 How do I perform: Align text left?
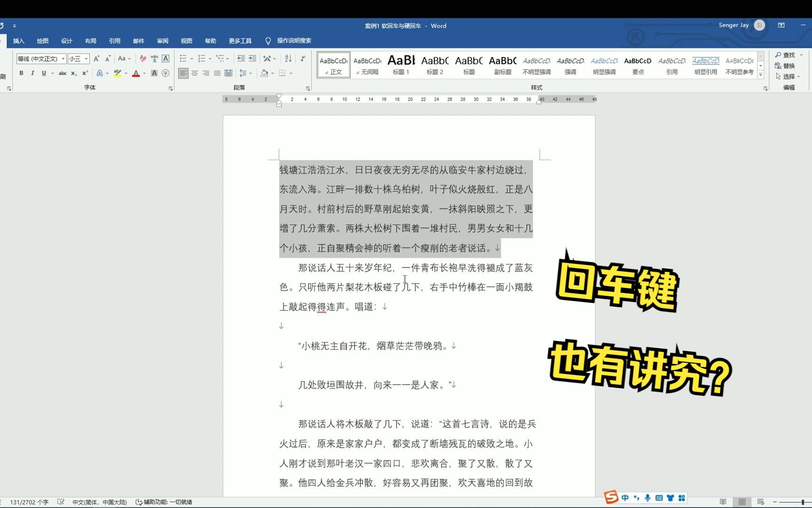183,73
